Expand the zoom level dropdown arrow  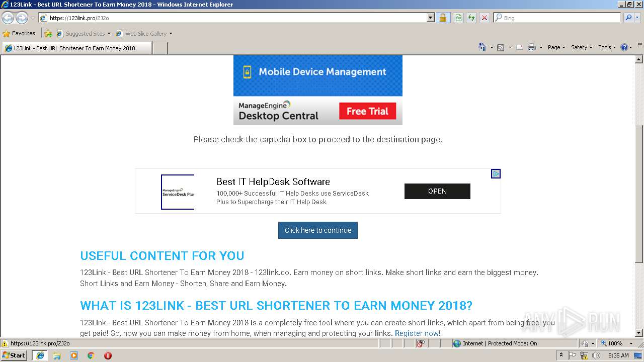(x=631, y=343)
